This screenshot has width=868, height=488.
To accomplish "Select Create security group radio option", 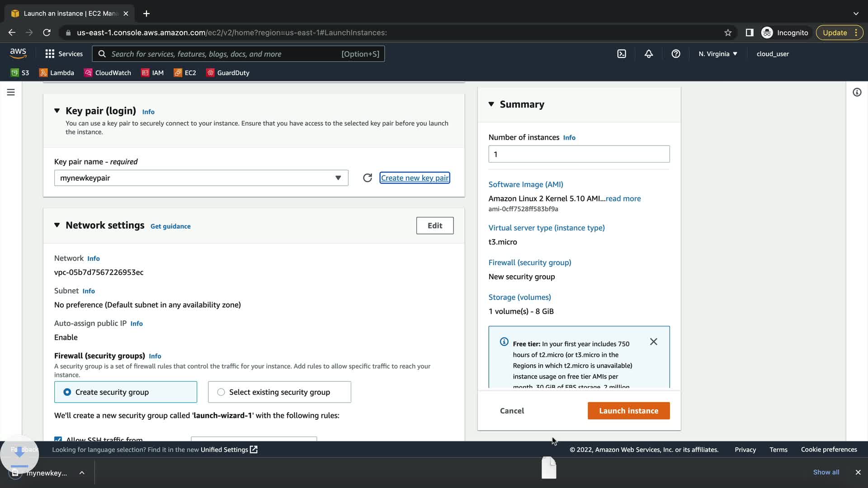I will (67, 392).
